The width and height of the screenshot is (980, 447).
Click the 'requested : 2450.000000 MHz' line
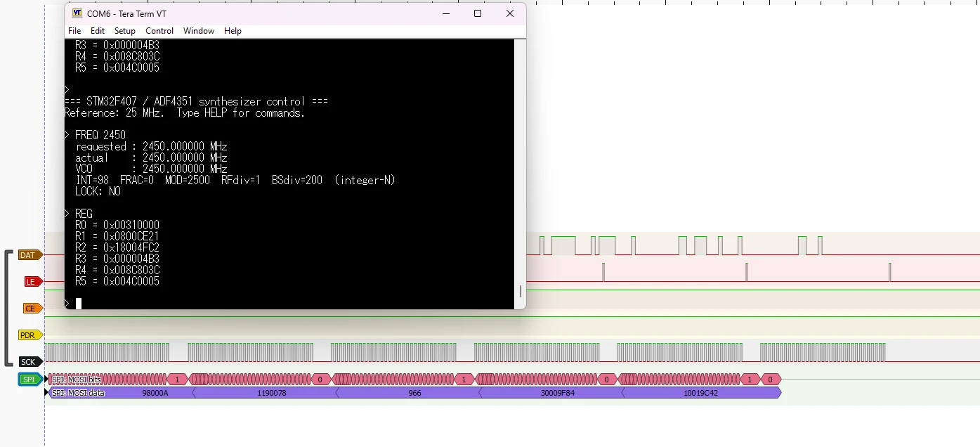(x=151, y=146)
